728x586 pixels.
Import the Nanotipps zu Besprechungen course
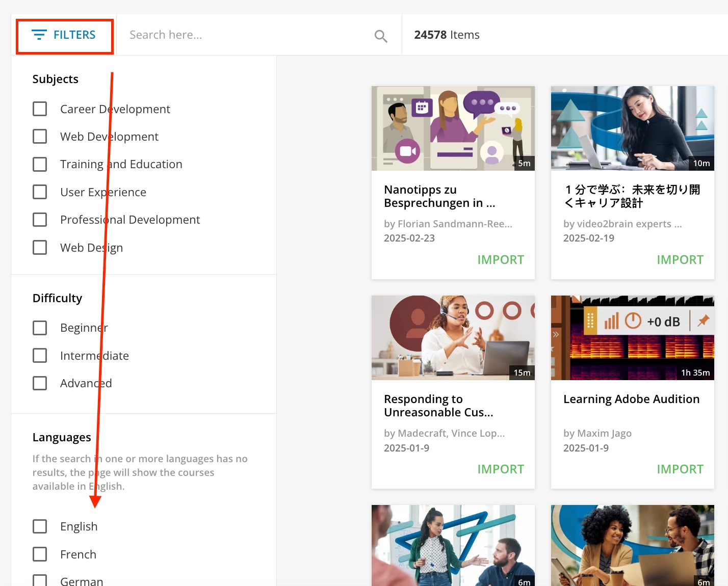(x=501, y=260)
